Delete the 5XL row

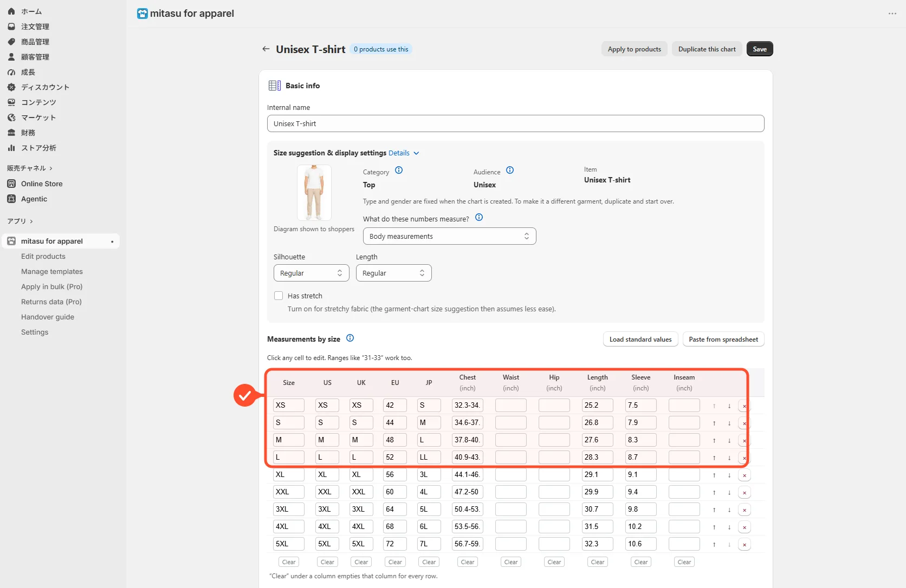pos(745,544)
